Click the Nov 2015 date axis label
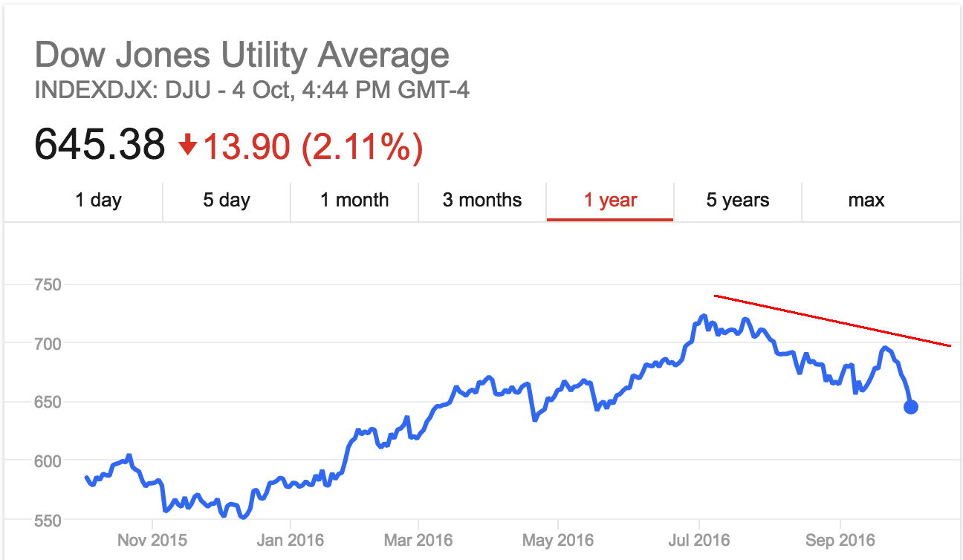 click(152, 540)
